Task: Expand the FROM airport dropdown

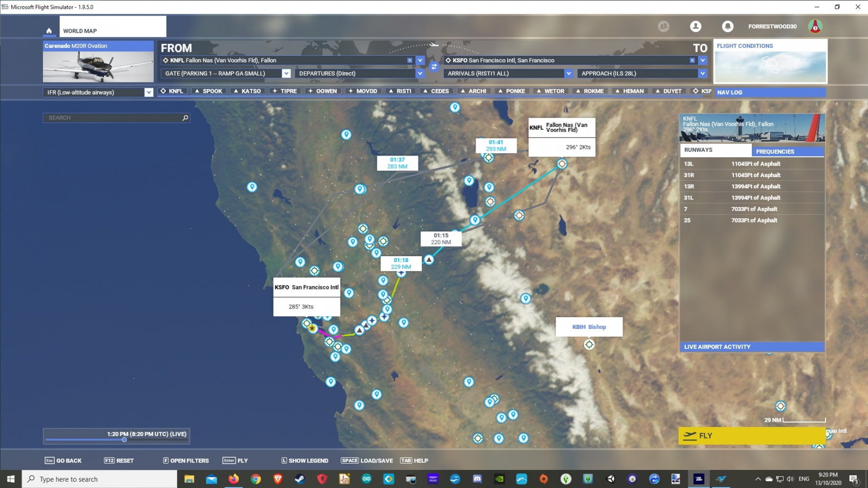Action: pos(420,61)
